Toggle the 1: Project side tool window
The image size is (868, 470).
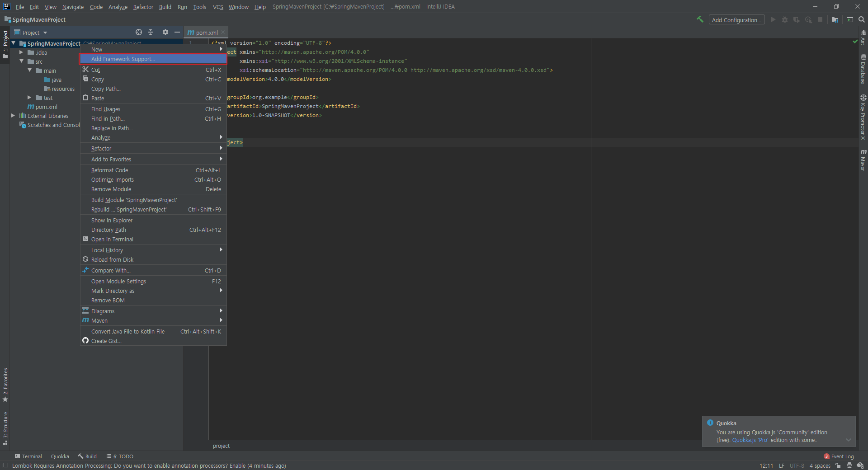5,45
